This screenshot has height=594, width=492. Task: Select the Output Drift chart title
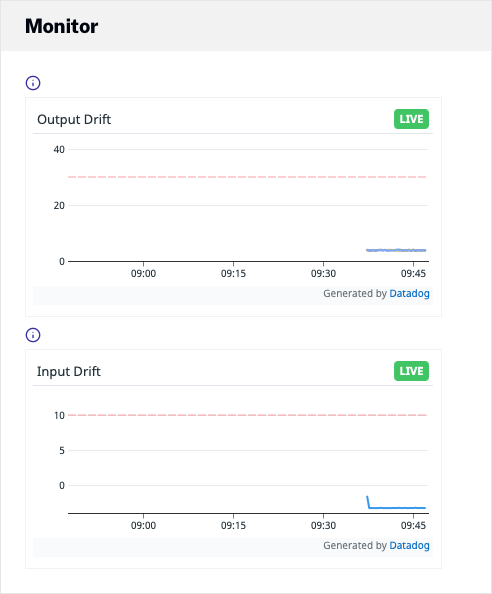[x=74, y=119]
